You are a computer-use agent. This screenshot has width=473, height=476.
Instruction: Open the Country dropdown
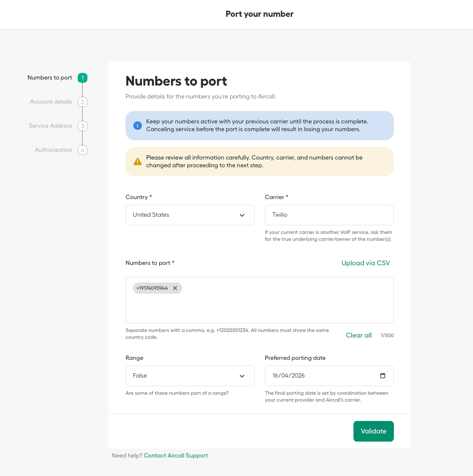[190, 215]
